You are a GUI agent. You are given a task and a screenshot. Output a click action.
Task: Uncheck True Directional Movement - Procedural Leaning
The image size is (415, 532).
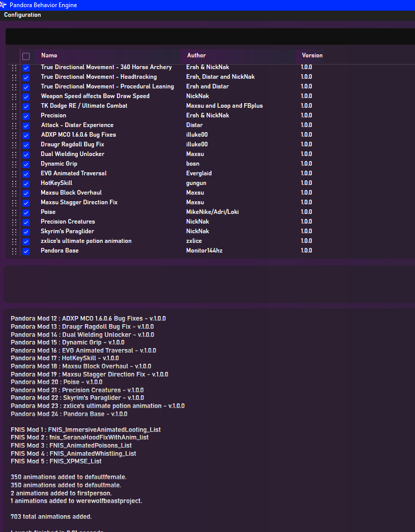pyautogui.click(x=26, y=87)
